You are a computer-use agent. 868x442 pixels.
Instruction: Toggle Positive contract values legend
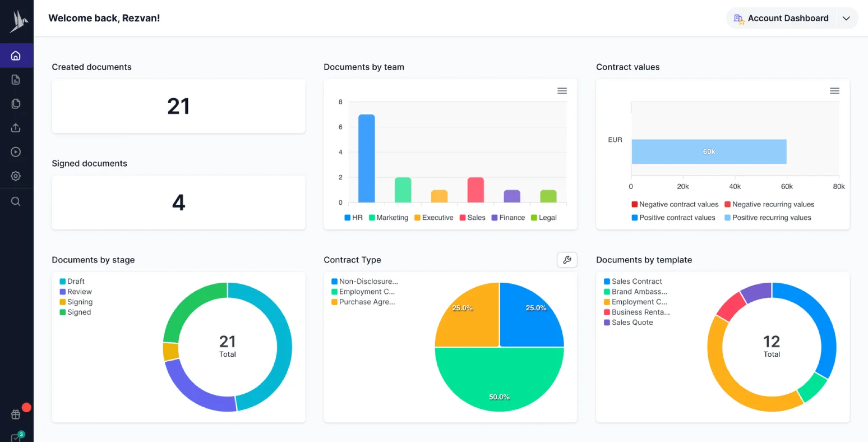pos(673,218)
